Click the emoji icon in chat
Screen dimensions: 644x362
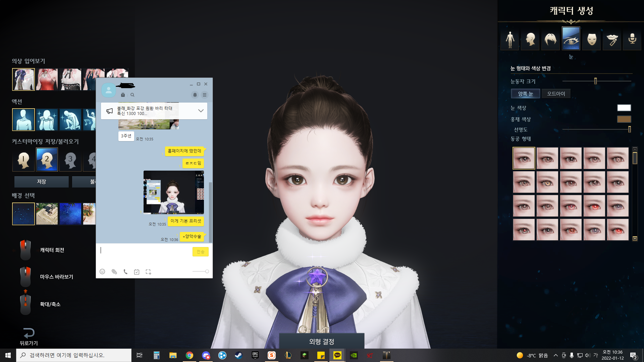pos(102,271)
